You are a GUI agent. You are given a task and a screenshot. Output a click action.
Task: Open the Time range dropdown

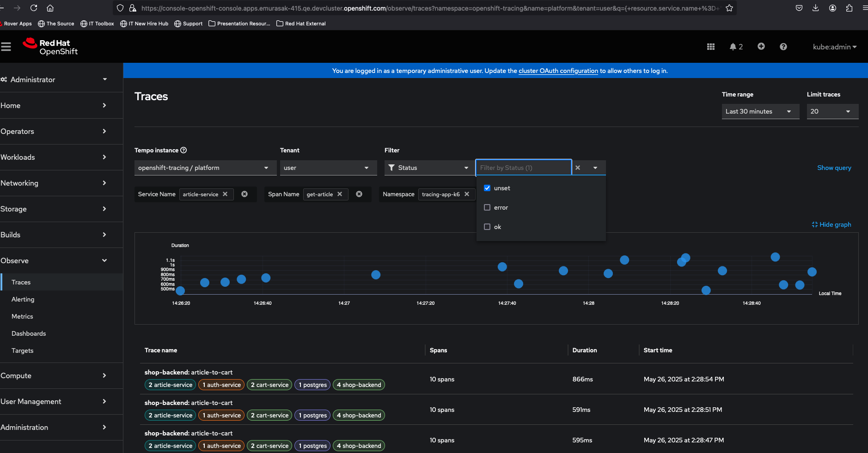click(760, 111)
